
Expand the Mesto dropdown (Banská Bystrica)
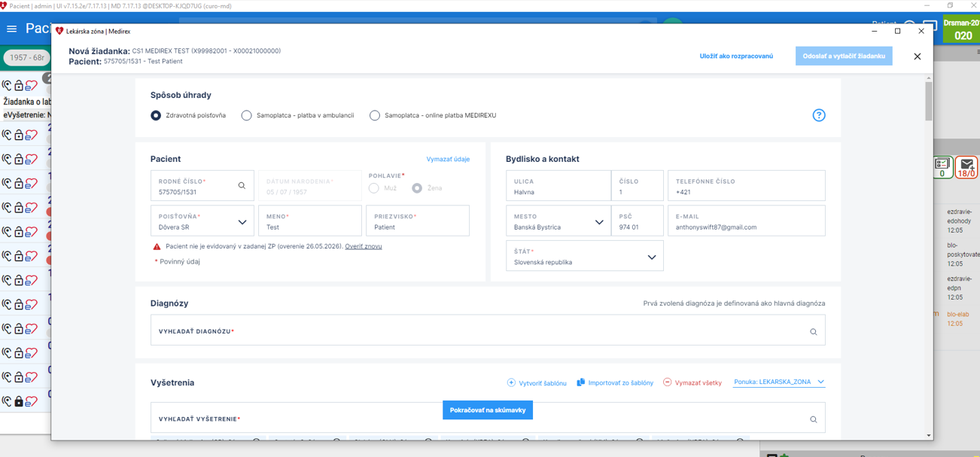[599, 222]
